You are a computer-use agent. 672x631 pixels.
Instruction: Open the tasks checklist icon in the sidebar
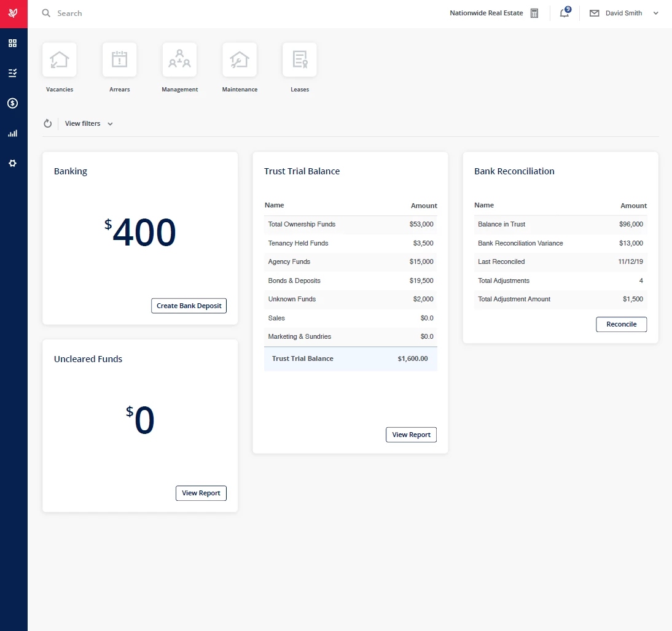13,73
